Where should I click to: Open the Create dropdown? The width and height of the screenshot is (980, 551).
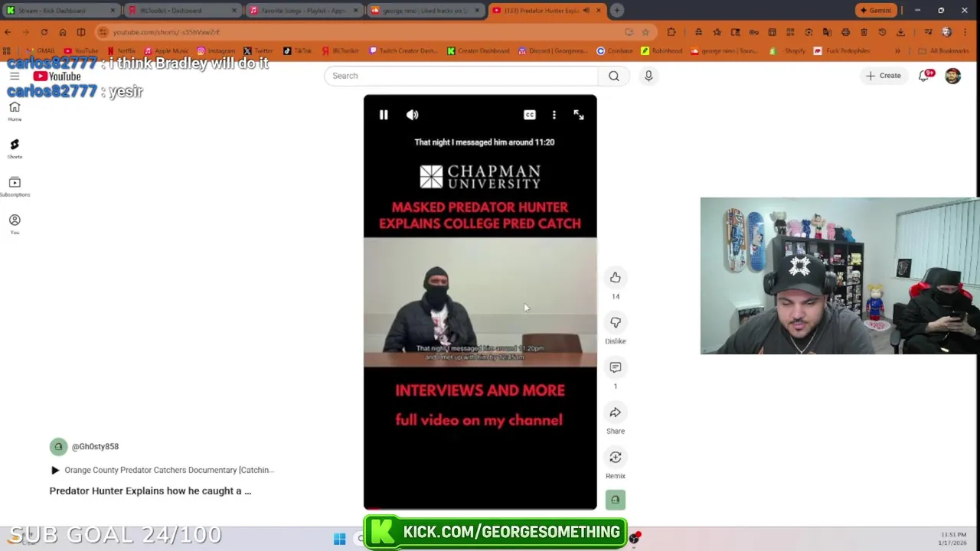884,76
